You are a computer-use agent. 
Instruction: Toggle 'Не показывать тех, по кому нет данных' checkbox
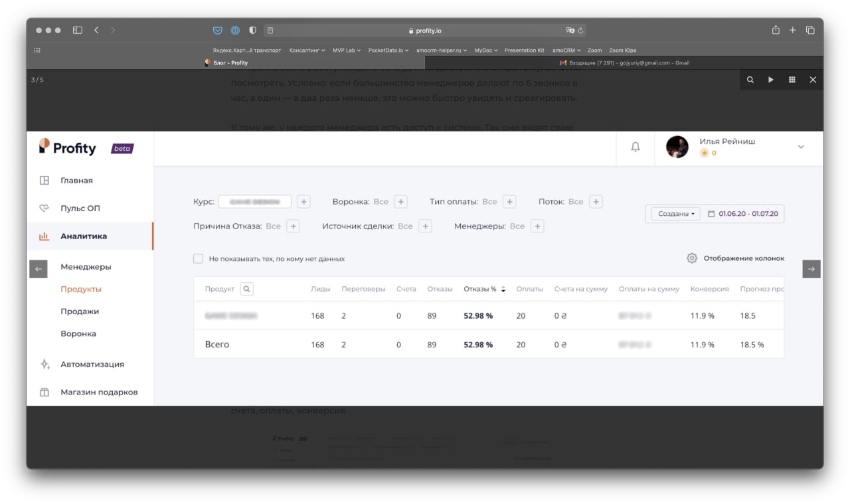(198, 258)
